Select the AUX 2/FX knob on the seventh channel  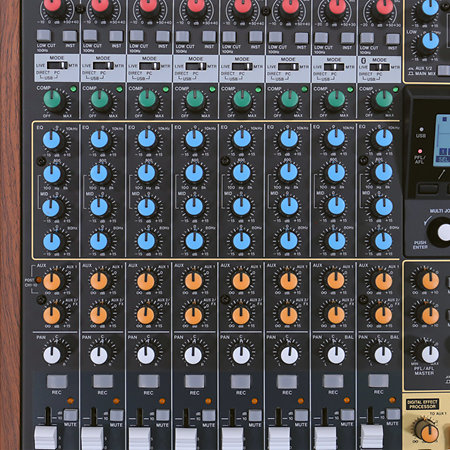pos(336,315)
